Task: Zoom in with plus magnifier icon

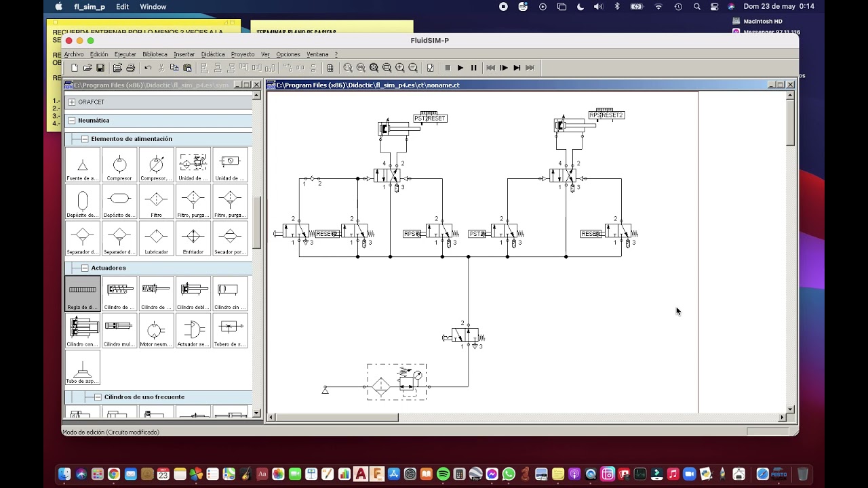Action: pos(400,68)
